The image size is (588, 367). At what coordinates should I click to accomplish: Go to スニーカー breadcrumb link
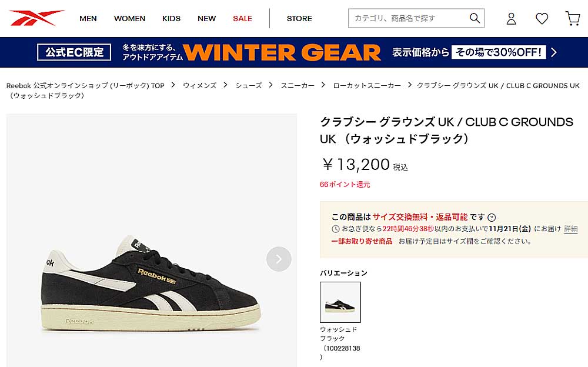pyautogui.click(x=298, y=85)
